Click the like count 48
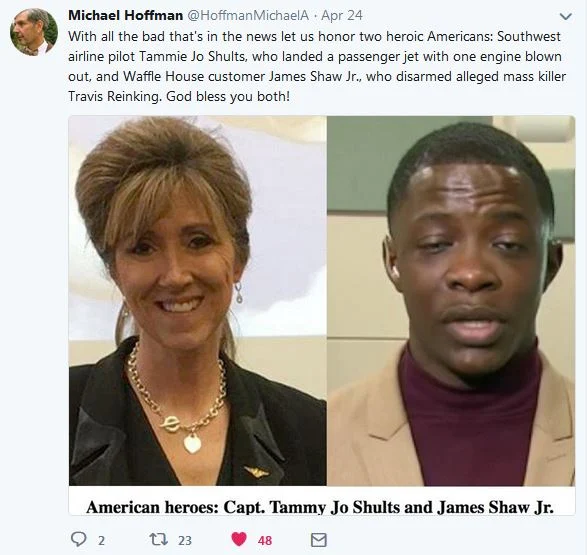The height and width of the screenshot is (555, 587). coord(265,540)
